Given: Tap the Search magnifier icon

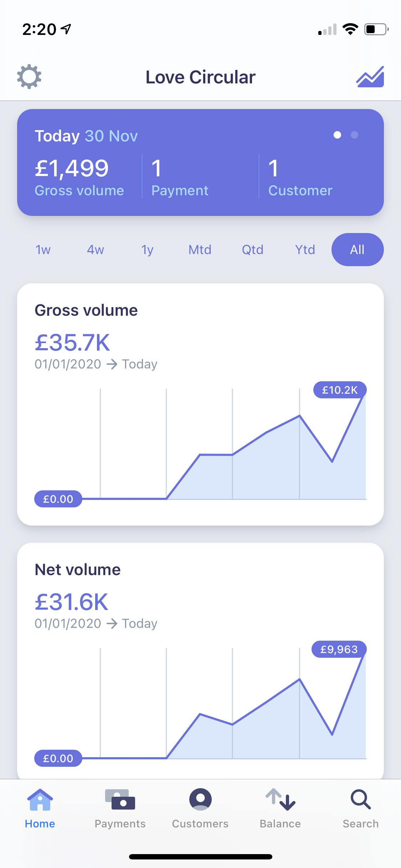Looking at the screenshot, I should point(361,800).
